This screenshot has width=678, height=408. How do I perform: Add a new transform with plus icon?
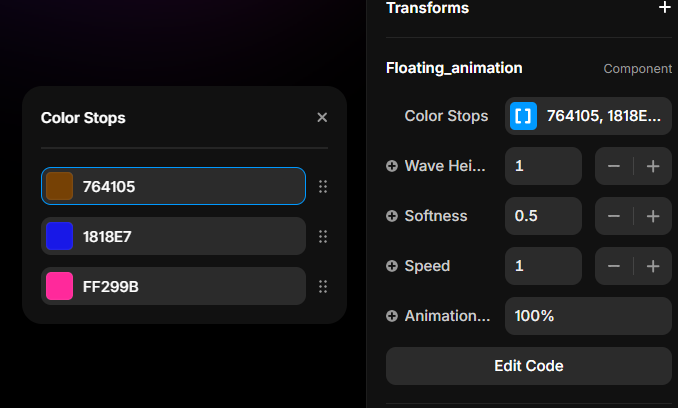point(664,8)
